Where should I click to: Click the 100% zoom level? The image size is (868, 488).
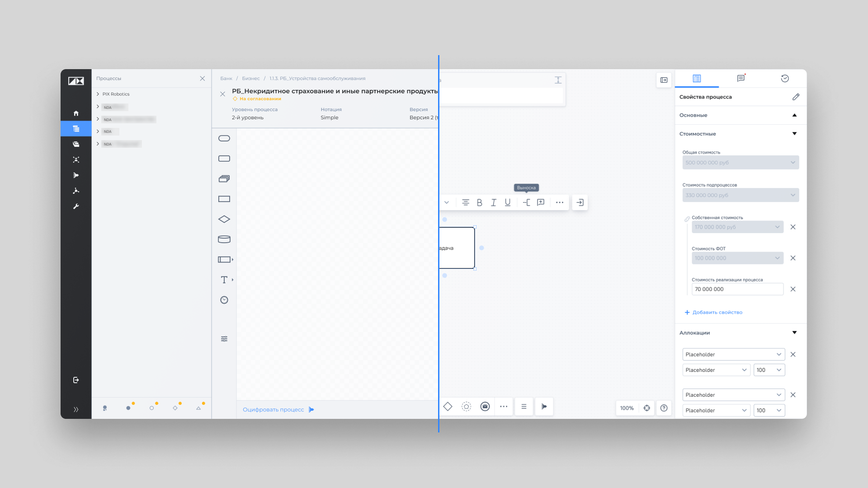627,408
